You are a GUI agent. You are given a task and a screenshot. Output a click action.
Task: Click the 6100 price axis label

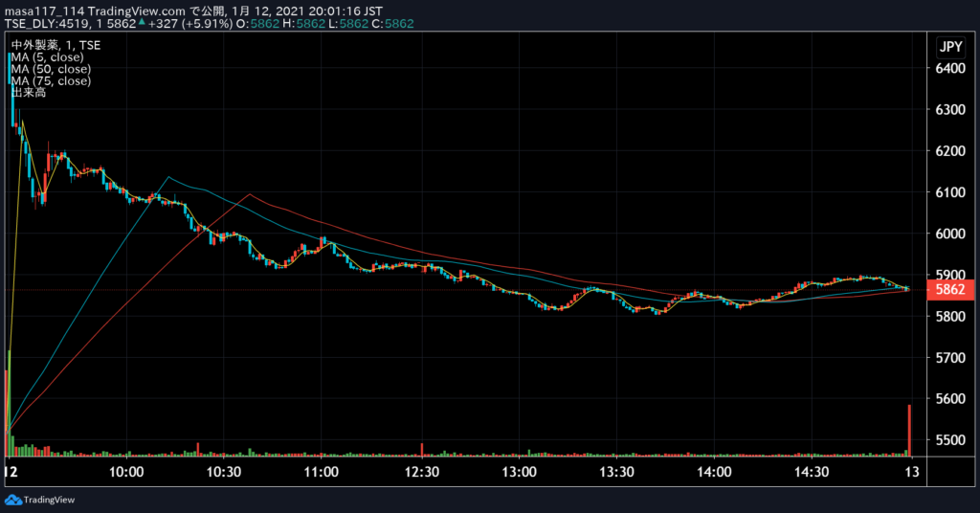[950, 192]
